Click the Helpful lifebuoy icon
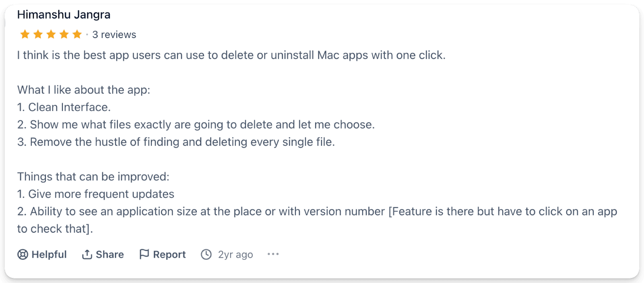The image size is (644, 283). pyautogui.click(x=23, y=254)
